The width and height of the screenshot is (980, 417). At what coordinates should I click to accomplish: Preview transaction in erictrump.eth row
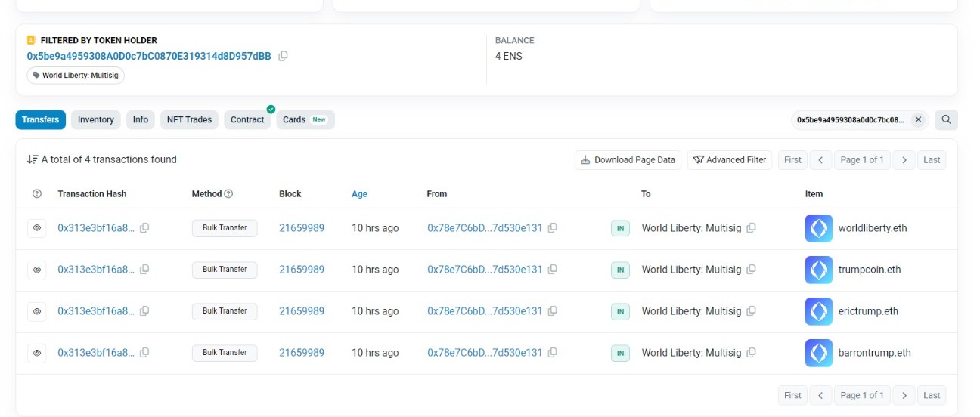pyautogui.click(x=36, y=311)
